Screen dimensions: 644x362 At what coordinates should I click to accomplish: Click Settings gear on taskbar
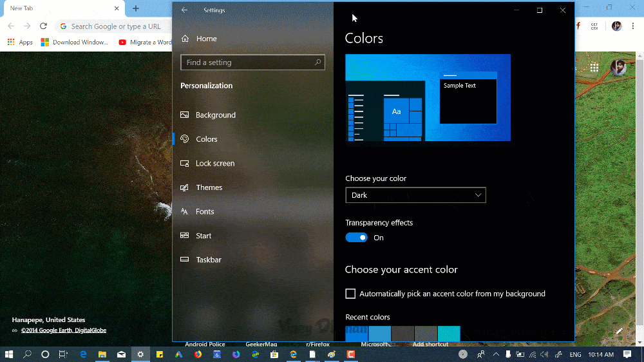(x=140, y=354)
